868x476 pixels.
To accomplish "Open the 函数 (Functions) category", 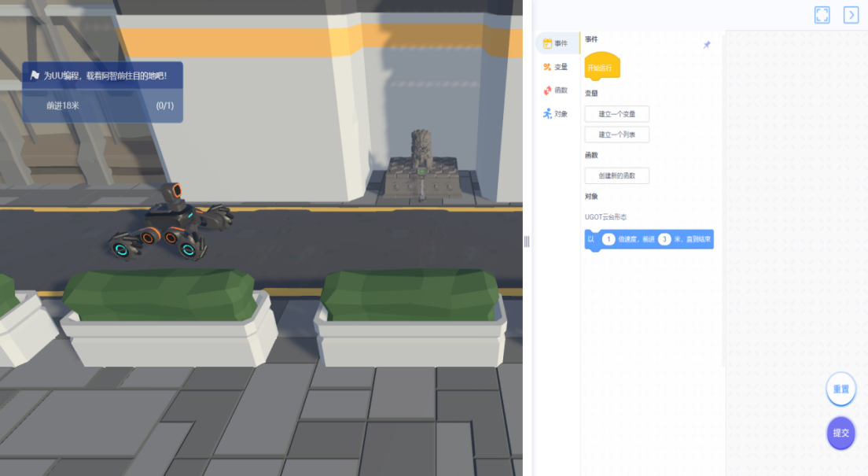I will 555,90.
